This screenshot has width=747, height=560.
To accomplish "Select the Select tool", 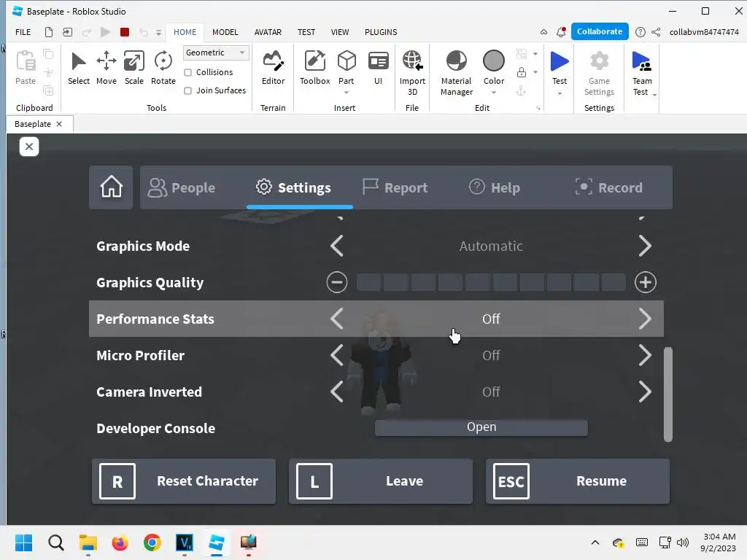I will point(79,68).
